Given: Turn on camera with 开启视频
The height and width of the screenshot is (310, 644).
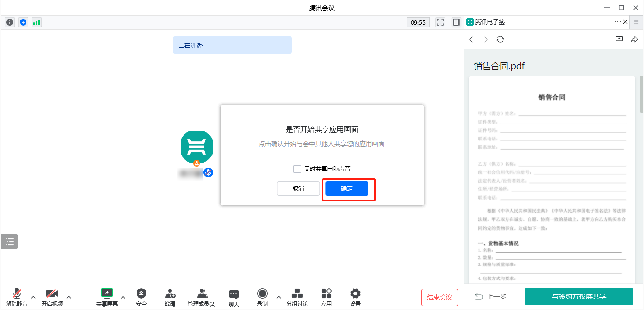Looking at the screenshot, I should [52, 297].
